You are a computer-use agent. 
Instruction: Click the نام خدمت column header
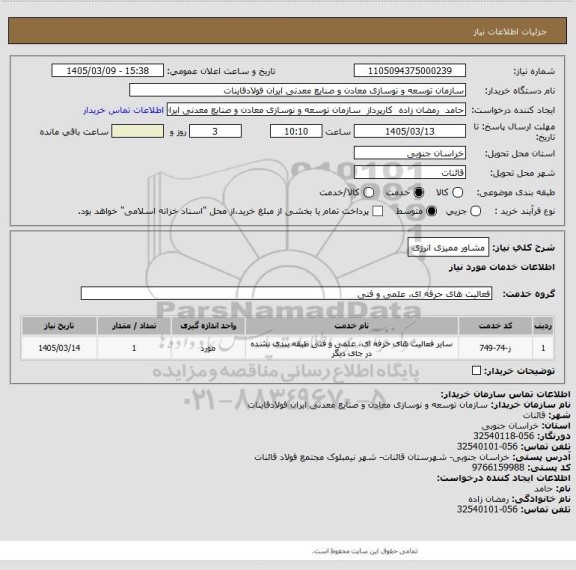[x=352, y=326]
